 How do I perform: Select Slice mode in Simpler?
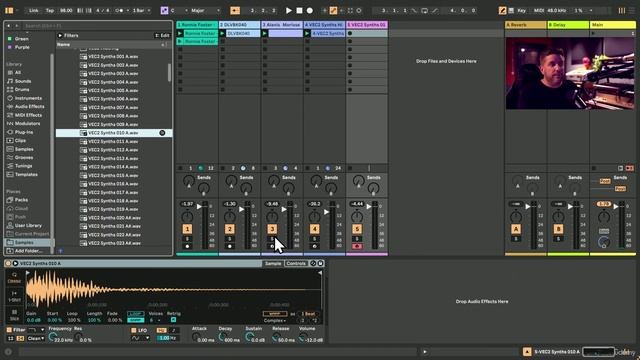(14, 315)
